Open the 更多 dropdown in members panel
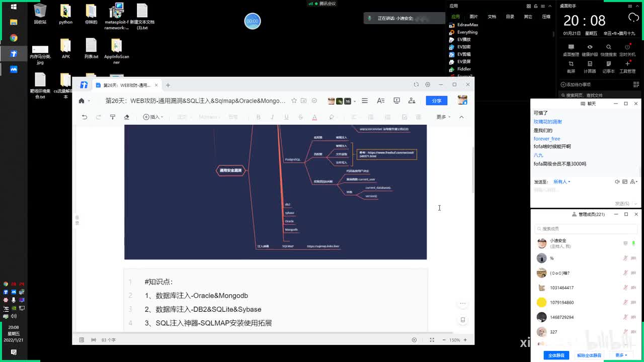 [x=621, y=355]
